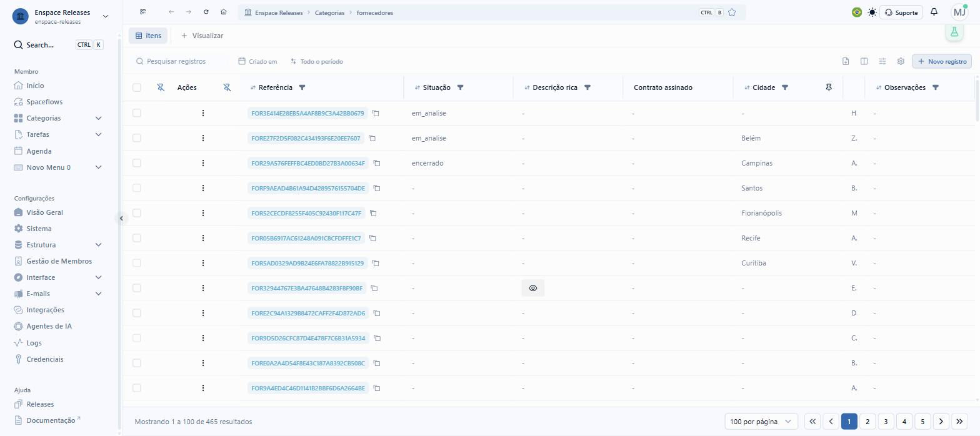Click the export download icon in toolbar

846,61
